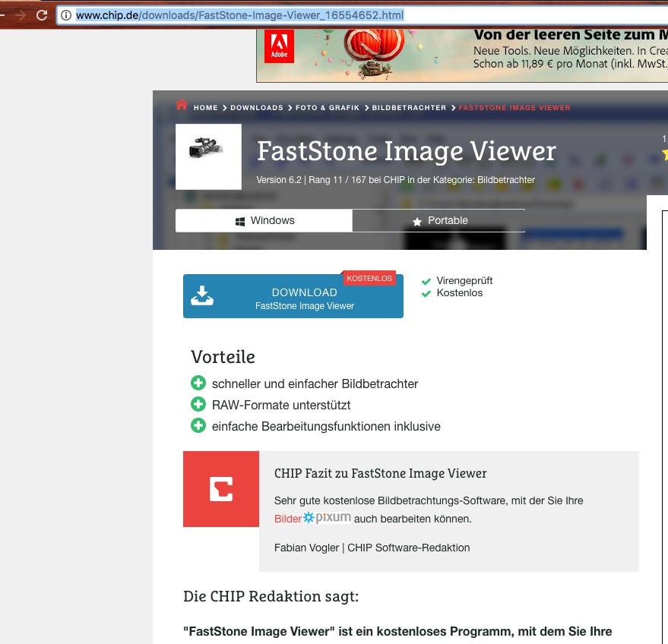Click the red Bilder link in Fazit
This screenshot has width=668, height=644.
(287, 519)
